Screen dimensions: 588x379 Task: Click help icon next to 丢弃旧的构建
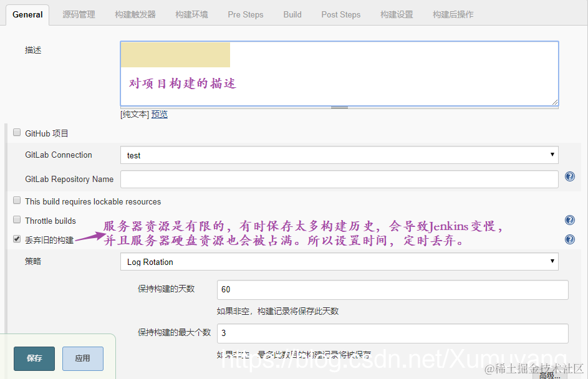569,239
